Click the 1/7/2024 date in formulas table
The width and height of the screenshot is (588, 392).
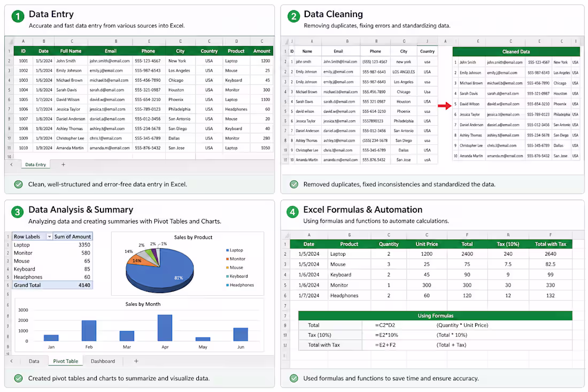[308, 296]
